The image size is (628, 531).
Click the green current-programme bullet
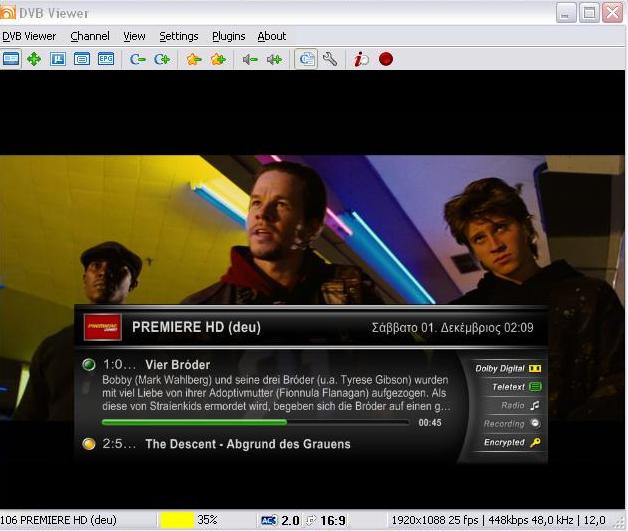pos(89,365)
